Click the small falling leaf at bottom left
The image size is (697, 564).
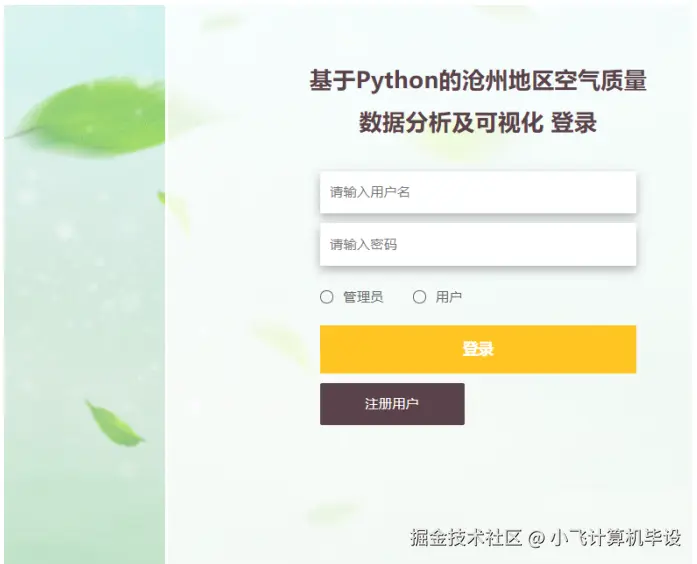pos(115,423)
